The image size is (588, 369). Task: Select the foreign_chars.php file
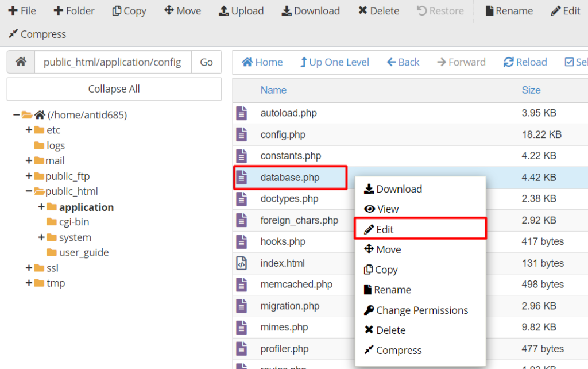[299, 220]
